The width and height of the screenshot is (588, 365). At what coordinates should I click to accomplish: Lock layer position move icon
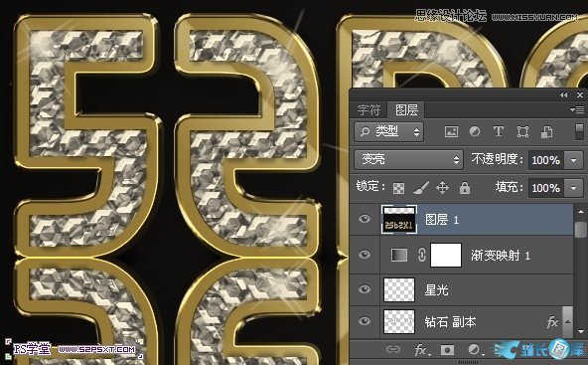coord(443,187)
